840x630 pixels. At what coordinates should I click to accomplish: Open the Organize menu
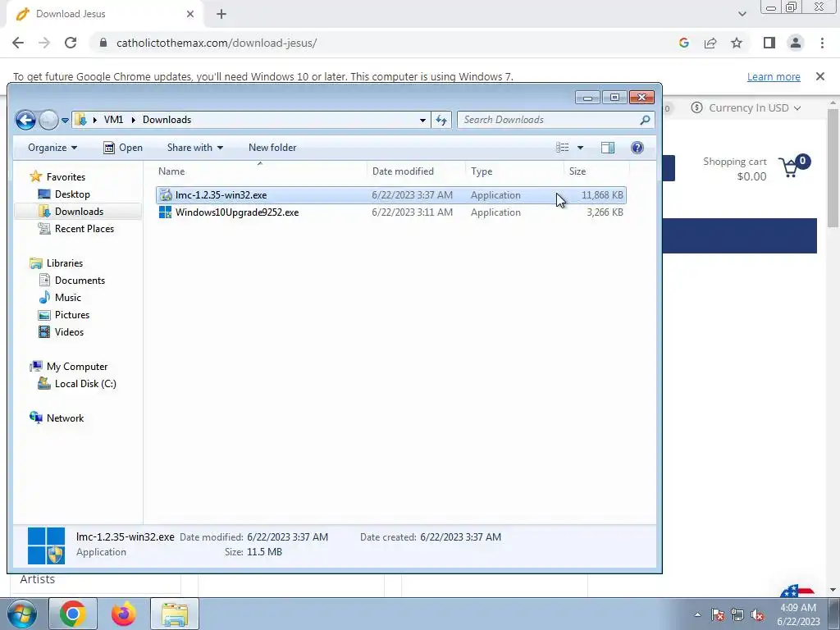tap(52, 148)
